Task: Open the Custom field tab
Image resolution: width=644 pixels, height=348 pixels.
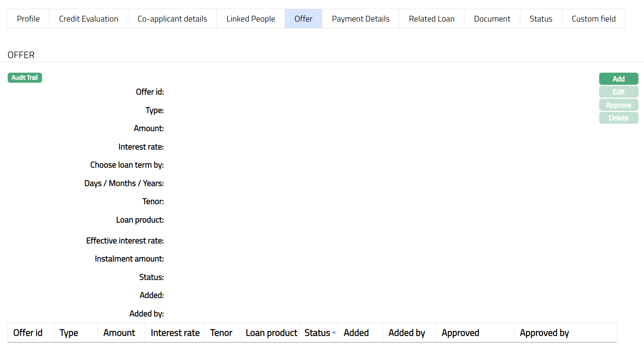Action: point(594,19)
